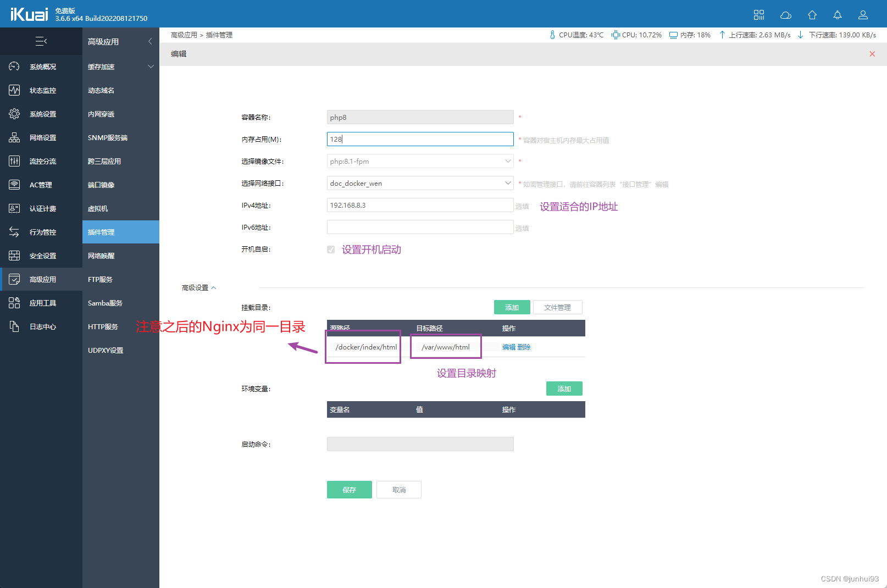887x588 pixels.
Task: Open 网络设置 network icon
Action: coord(14,137)
